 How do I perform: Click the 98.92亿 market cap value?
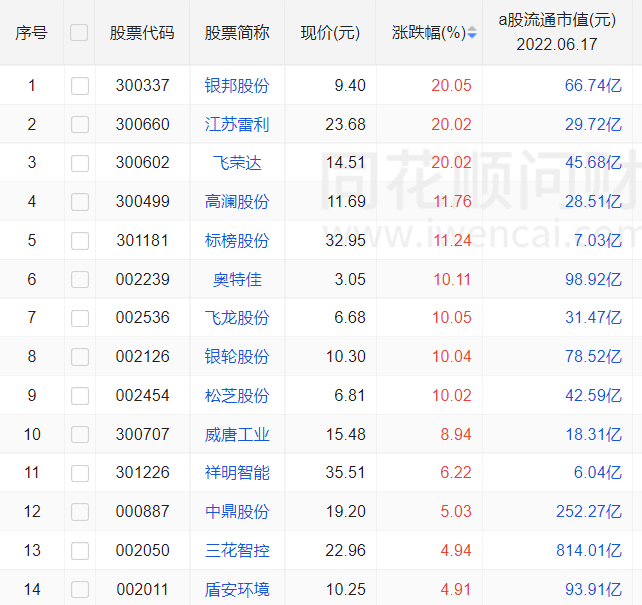(x=593, y=280)
